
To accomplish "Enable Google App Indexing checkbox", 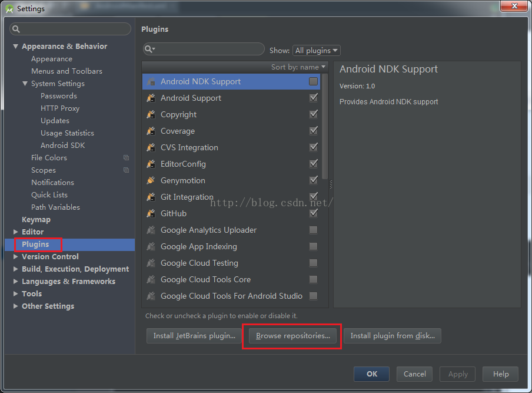I will click(314, 247).
